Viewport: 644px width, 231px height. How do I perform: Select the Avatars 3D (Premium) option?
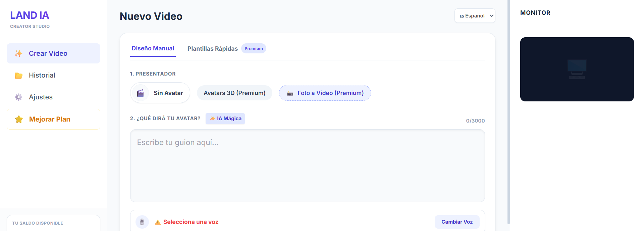(234, 93)
